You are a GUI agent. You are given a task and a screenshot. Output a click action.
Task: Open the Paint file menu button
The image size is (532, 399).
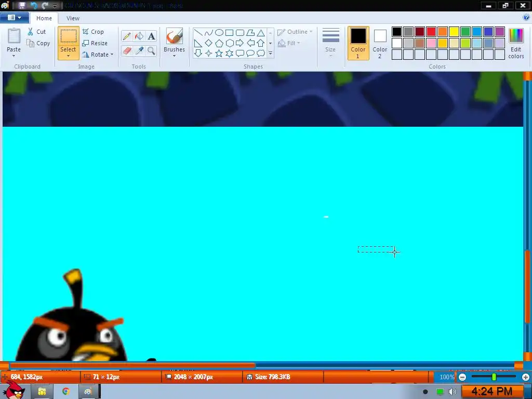pyautogui.click(x=14, y=18)
